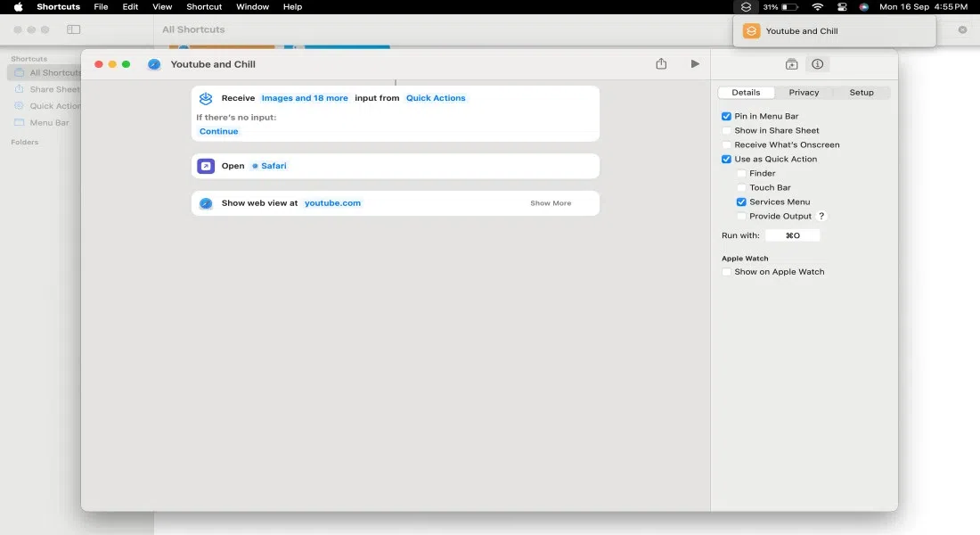
Task: Click the shortcut details info icon
Action: (818, 64)
